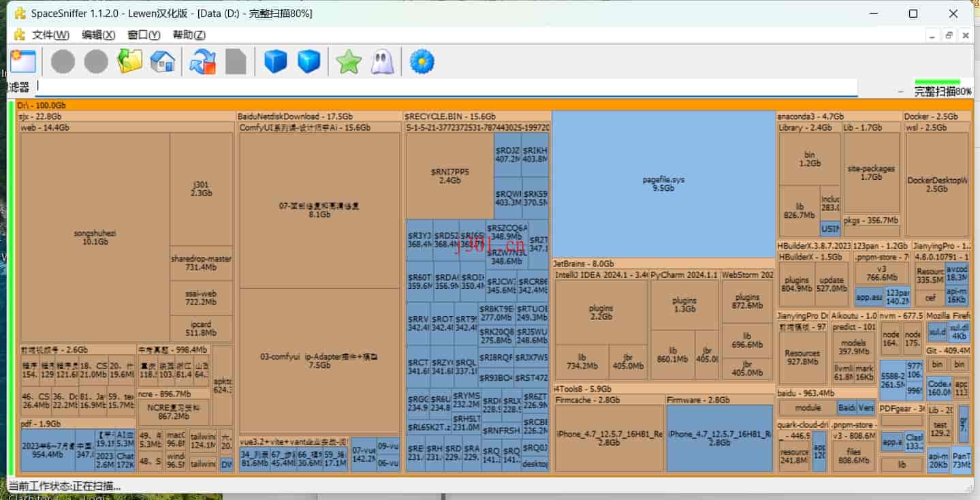Screen dimensions: 980x500
Task: Select the web - 14.4Gb folder header
Action: click(x=127, y=127)
